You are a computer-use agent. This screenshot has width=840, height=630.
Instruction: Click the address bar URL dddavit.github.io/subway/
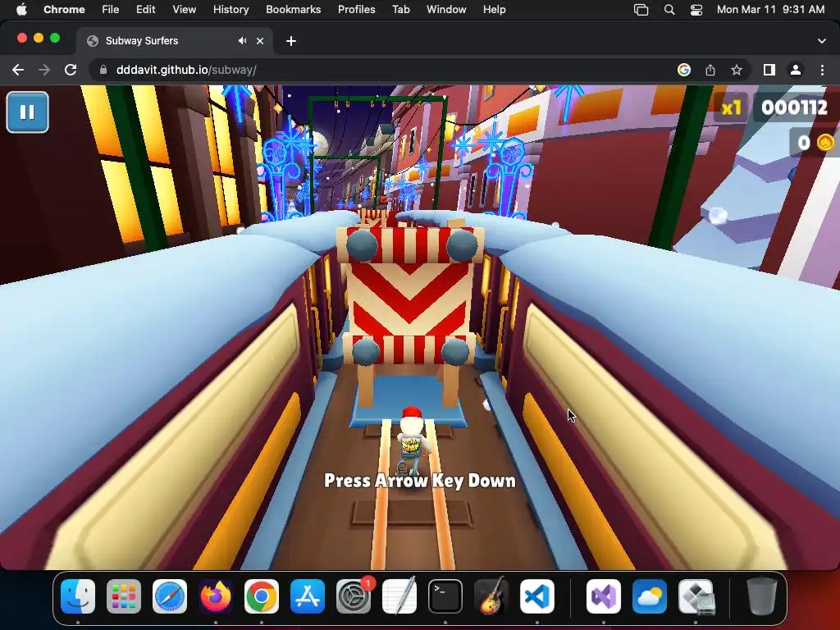click(x=186, y=70)
